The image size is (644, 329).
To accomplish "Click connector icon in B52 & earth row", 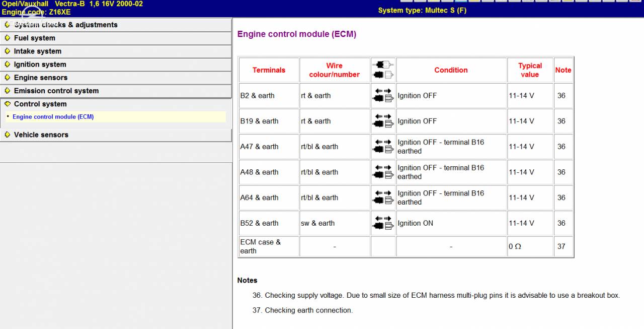I will click(x=383, y=223).
